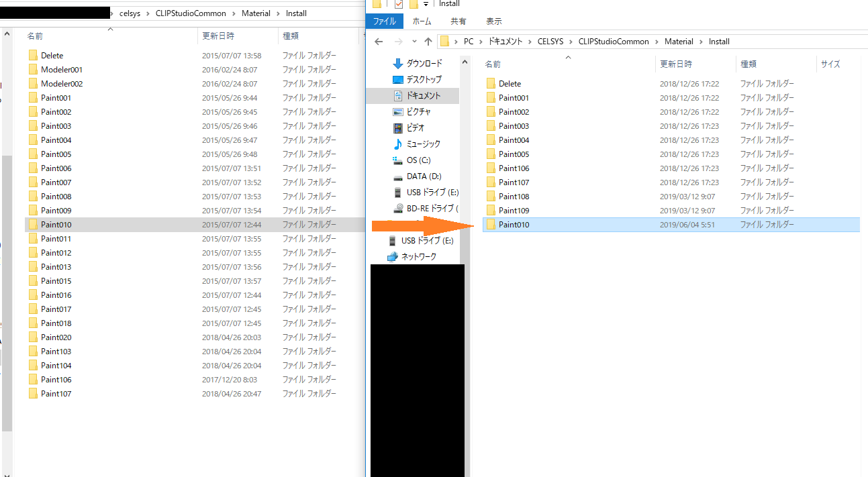The width and height of the screenshot is (868, 477).
Task: Click the ミュージック music note icon
Action: [x=398, y=144]
